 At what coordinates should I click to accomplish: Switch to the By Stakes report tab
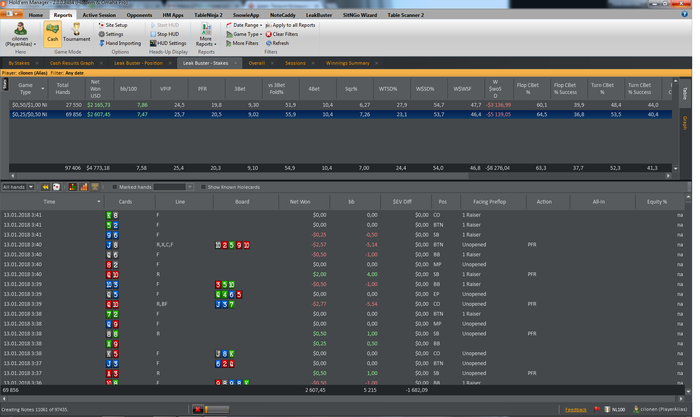click(19, 63)
